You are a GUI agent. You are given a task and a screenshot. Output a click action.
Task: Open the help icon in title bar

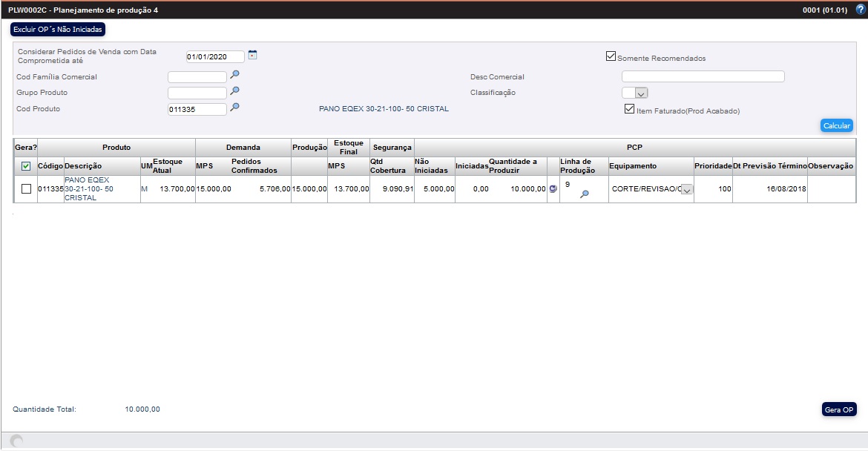pos(860,10)
